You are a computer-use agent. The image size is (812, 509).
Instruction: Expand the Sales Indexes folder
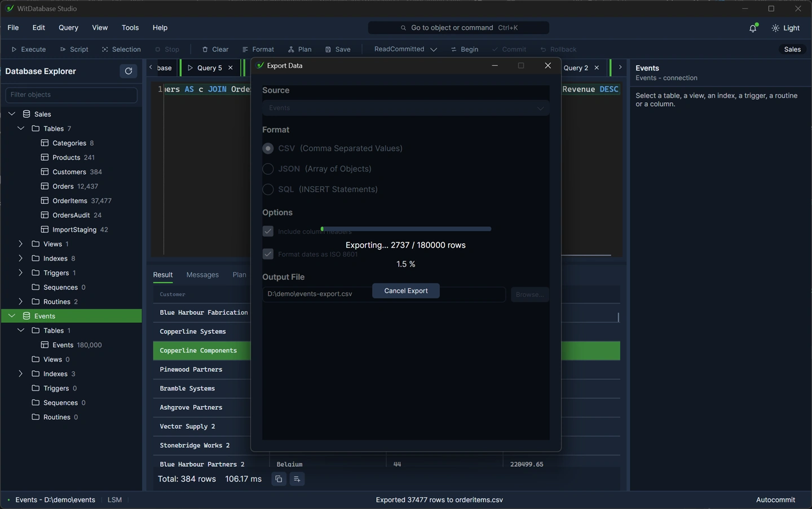(x=21, y=258)
